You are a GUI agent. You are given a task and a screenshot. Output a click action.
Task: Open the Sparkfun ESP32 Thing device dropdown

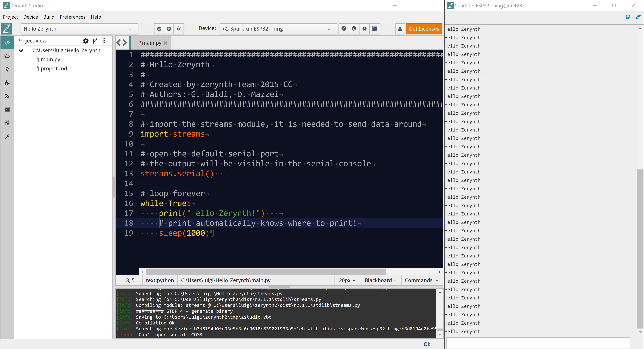coord(278,29)
